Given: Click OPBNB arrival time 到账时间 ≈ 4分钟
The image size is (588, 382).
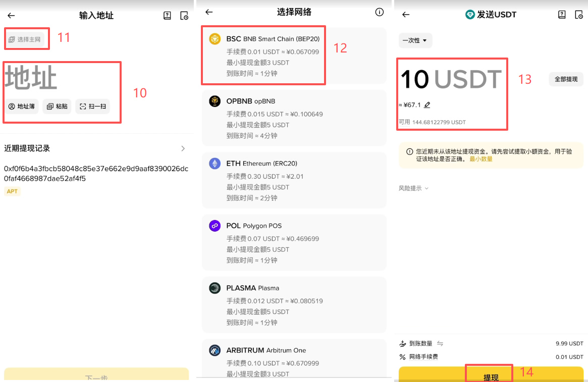Looking at the screenshot, I should 252,136.
